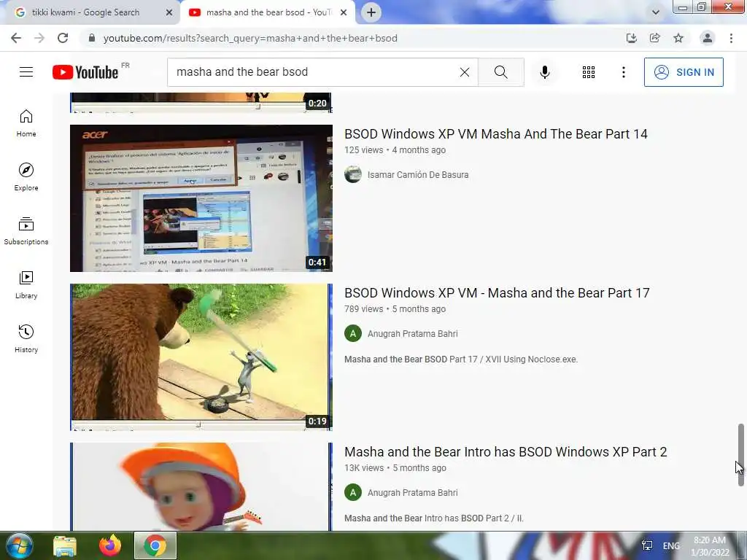
Task: Open Library in the sidebar
Action: [26, 285]
